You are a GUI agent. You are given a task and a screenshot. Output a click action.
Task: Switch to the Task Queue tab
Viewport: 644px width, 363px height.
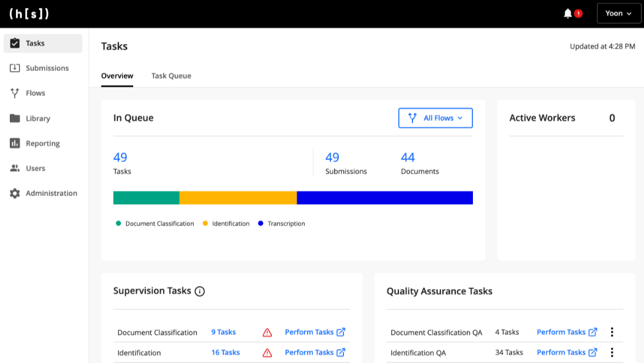tap(171, 76)
